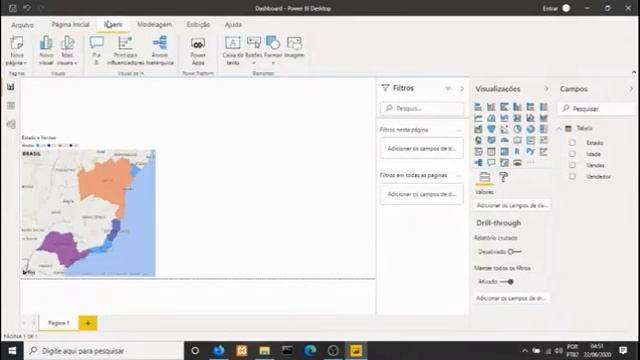
Task: Add a new page with plus button
Action: pyautogui.click(x=88, y=323)
